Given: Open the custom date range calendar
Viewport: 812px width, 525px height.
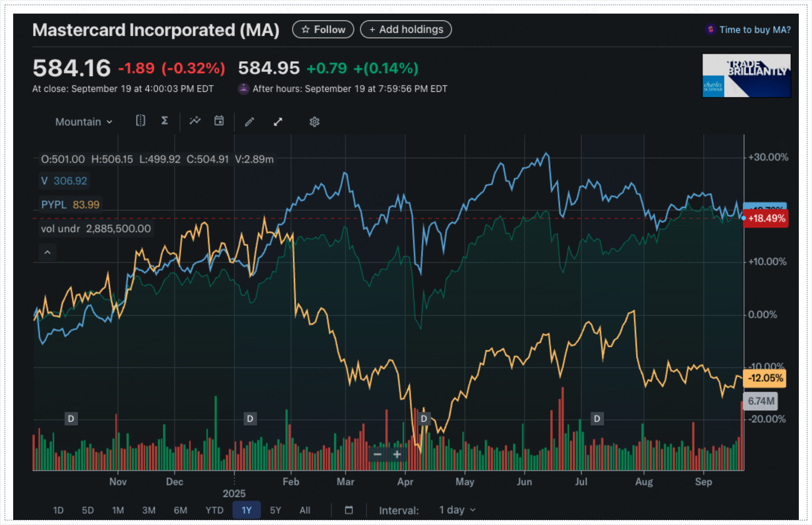Looking at the screenshot, I should pyautogui.click(x=349, y=510).
